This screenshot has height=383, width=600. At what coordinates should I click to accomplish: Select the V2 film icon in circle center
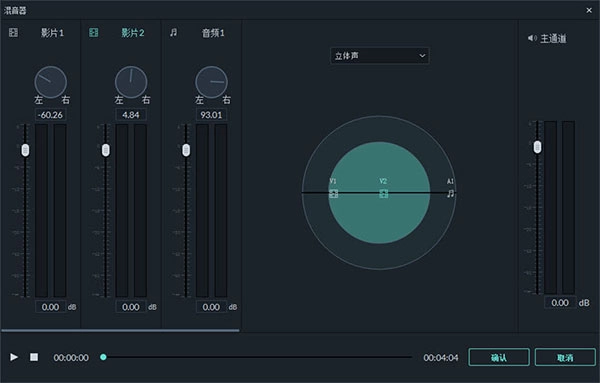(x=383, y=194)
